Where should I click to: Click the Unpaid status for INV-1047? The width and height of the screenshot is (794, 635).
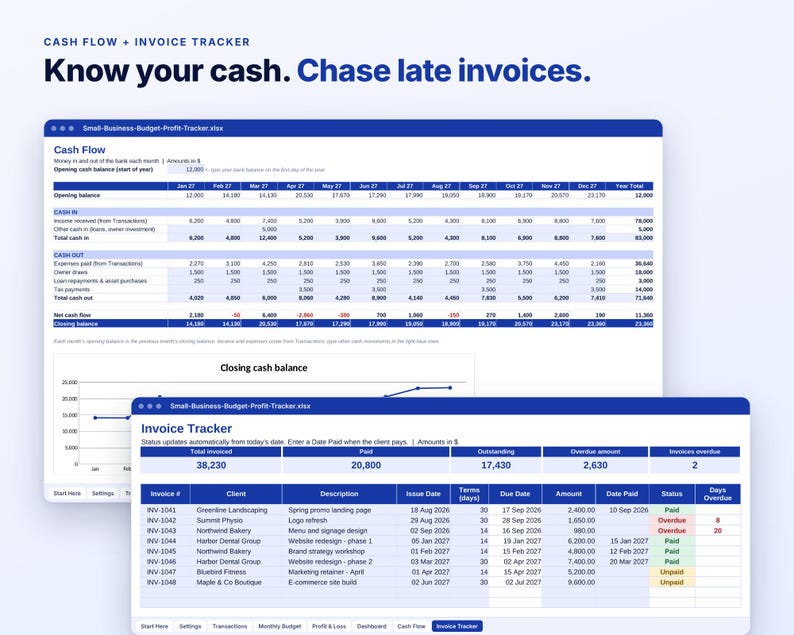point(672,572)
